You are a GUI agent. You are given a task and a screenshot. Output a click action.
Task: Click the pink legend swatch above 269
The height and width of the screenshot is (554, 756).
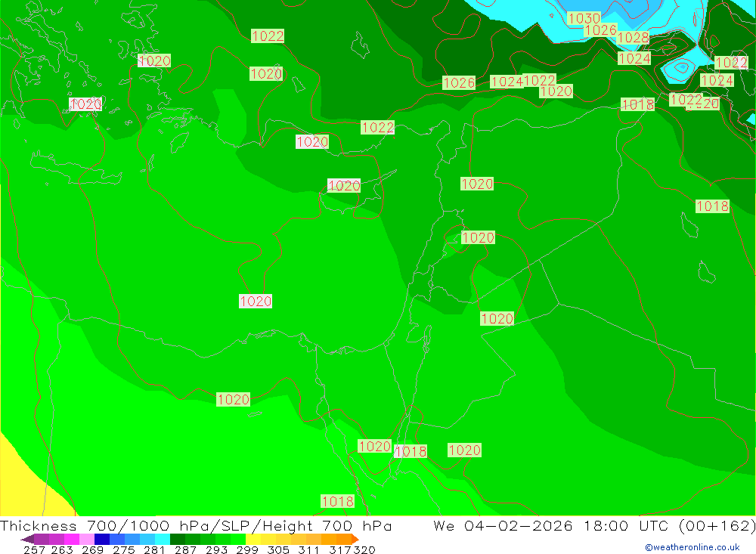(x=87, y=539)
